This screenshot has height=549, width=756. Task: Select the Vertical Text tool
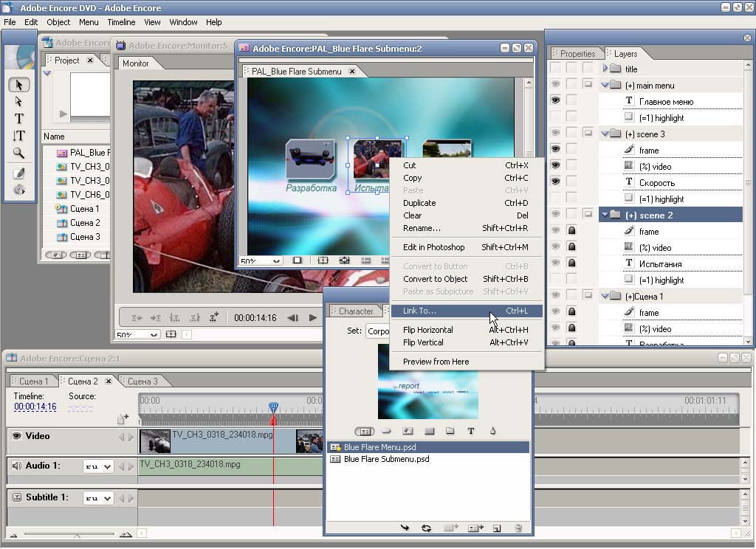pos(19,136)
